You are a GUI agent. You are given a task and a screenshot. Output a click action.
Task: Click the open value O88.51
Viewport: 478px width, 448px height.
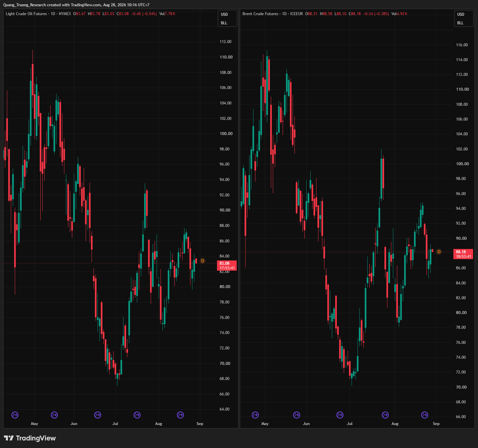tap(311, 14)
